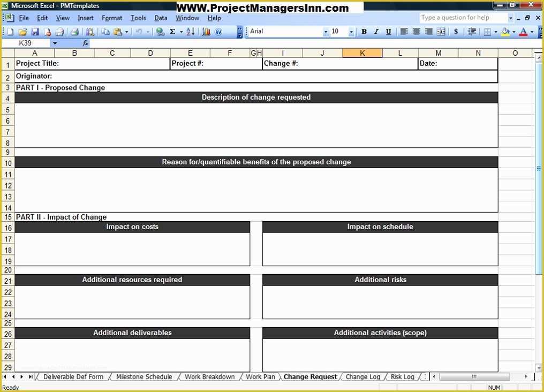Apply the Currency style dollar icon

[456, 32]
